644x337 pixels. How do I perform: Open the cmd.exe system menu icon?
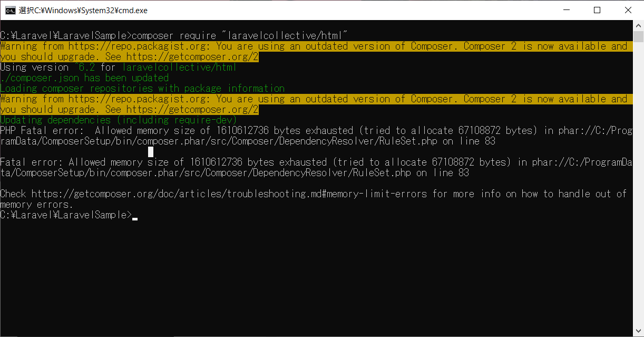pos(10,10)
